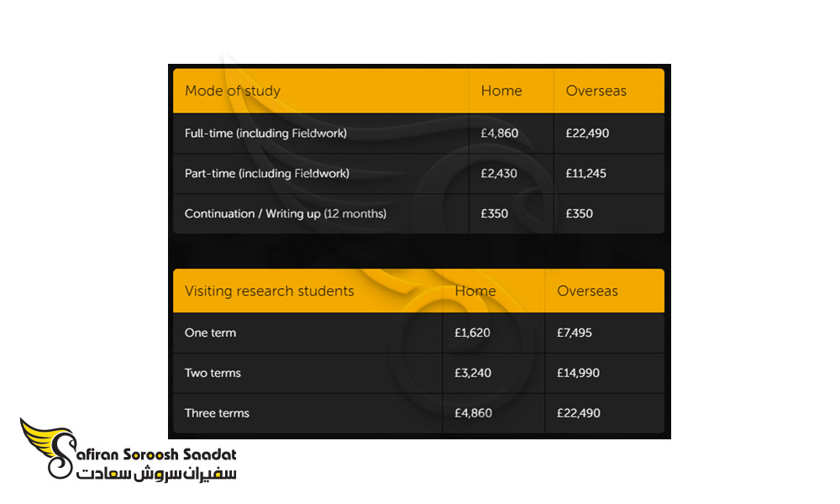Select the Three terms row label
The width and height of the screenshot is (840, 504).
point(217,413)
